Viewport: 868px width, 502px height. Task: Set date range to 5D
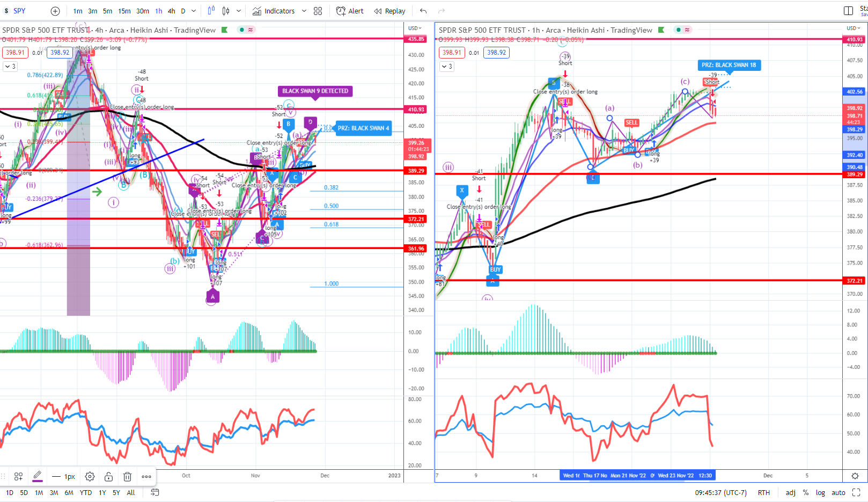pos(24,493)
